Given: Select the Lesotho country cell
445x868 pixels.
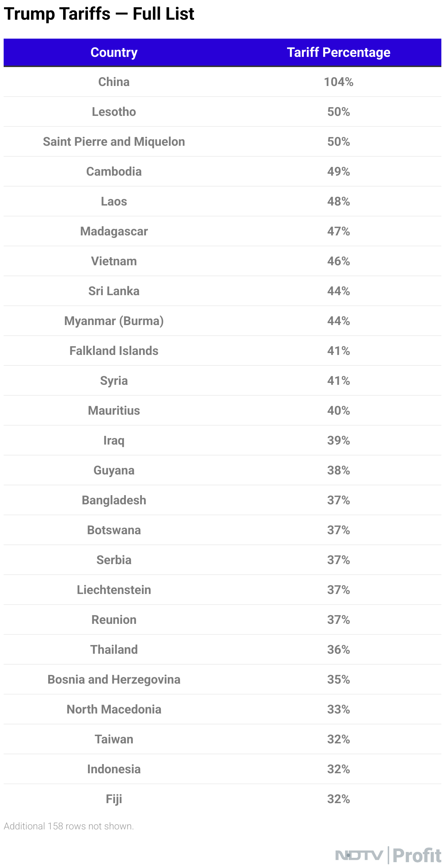Looking at the screenshot, I should point(114,112).
